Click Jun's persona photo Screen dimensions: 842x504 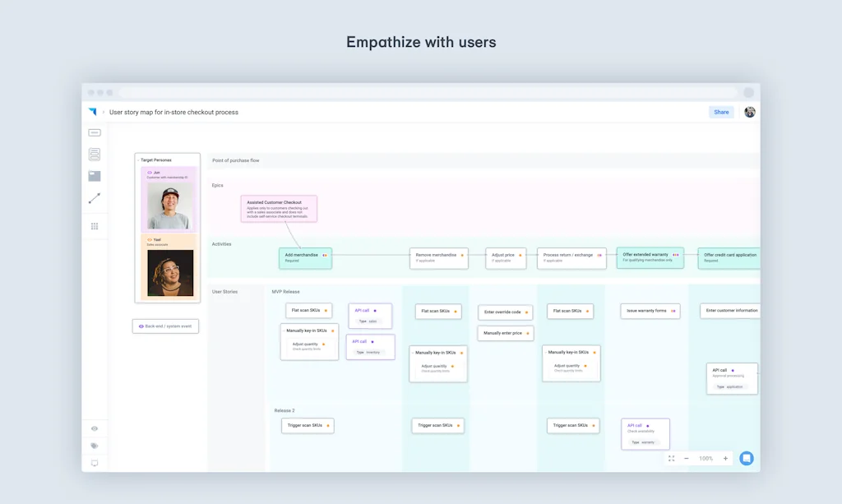click(170, 206)
